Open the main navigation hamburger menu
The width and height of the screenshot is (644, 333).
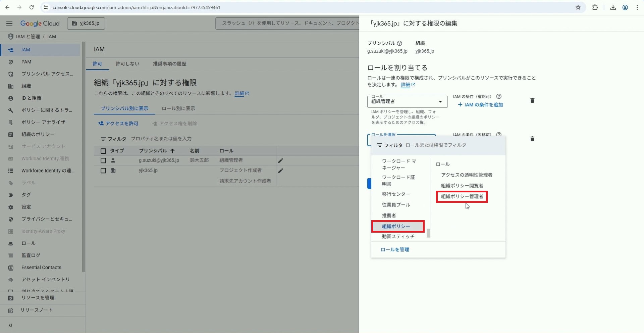[9, 23]
